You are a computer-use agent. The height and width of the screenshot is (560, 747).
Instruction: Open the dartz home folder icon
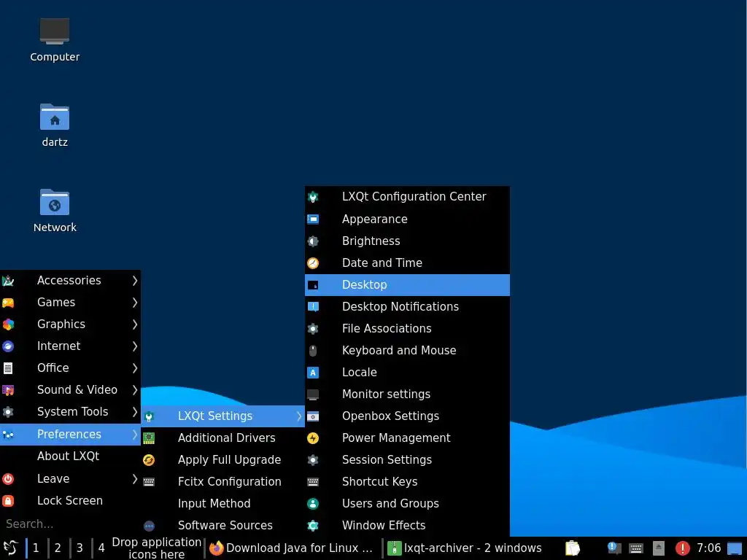(54, 125)
